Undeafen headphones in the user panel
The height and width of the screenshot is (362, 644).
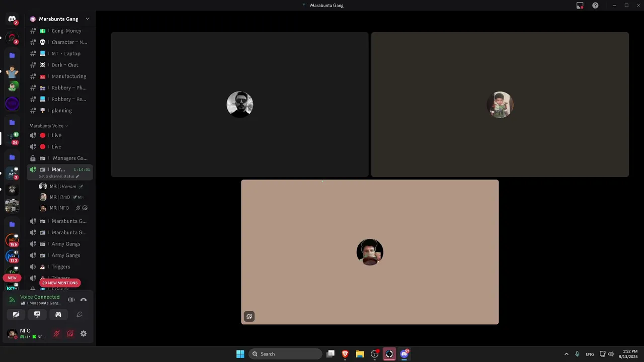70,333
